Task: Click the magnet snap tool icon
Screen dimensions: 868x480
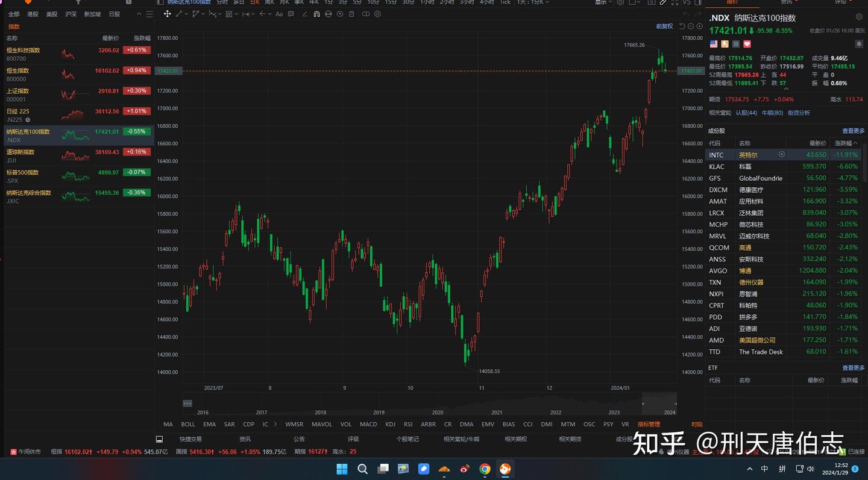Action: tap(316, 14)
